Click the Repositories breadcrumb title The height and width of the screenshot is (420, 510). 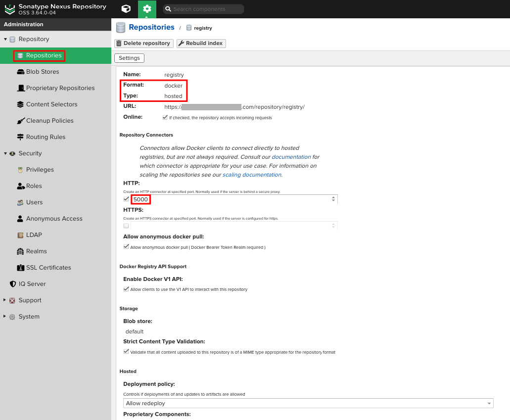pyautogui.click(x=151, y=27)
